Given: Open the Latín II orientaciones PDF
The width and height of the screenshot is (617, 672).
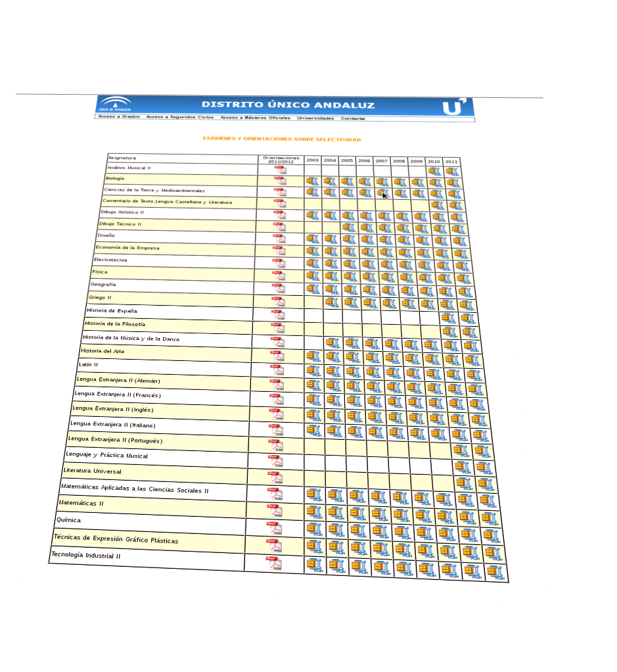Looking at the screenshot, I should click(277, 370).
